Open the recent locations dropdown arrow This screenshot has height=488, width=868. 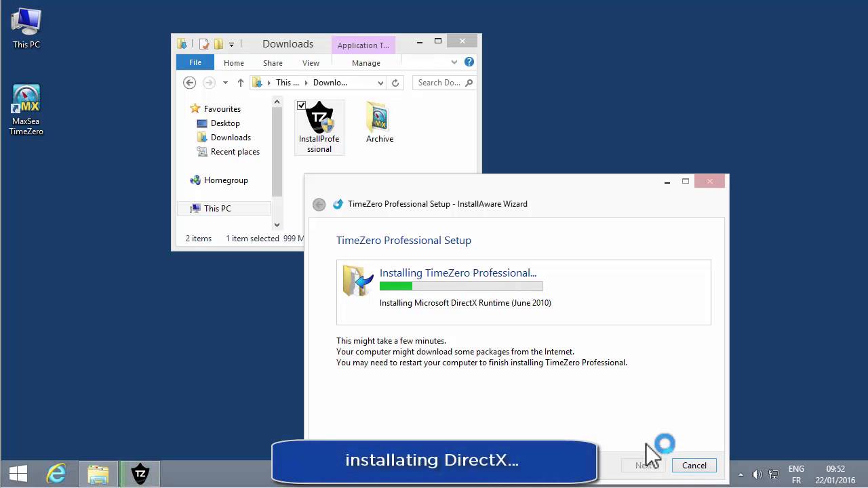[x=225, y=83]
